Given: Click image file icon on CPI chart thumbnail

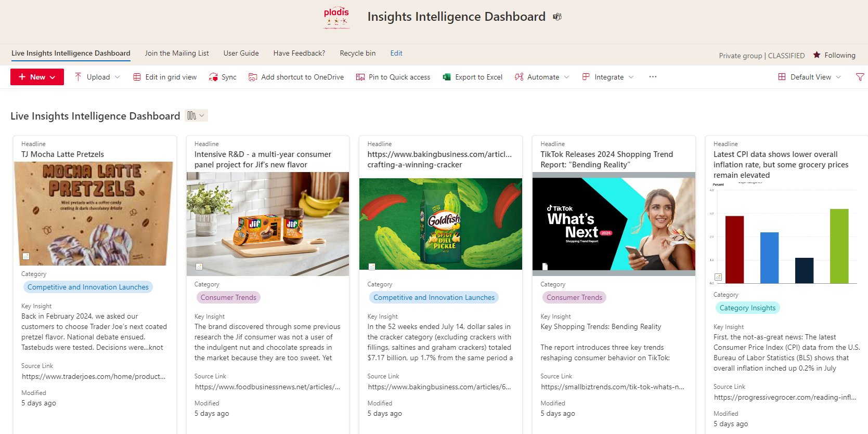Looking at the screenshot, I should (718, 277).
